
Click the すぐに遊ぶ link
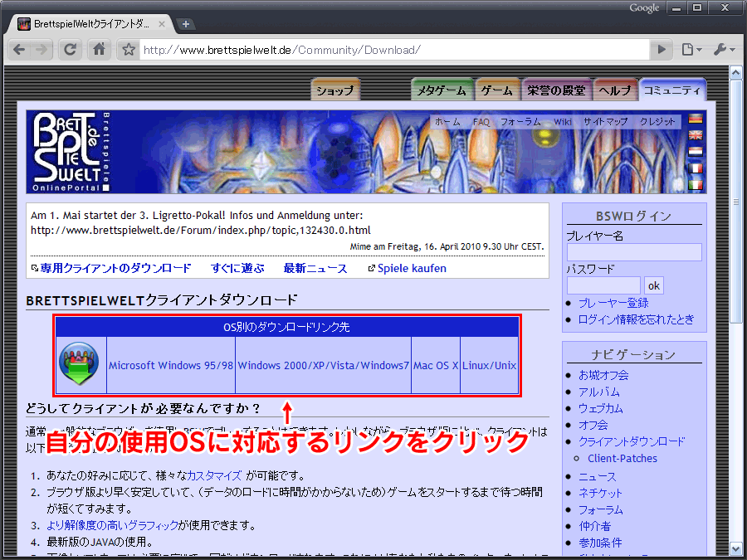tap(237, 268)
